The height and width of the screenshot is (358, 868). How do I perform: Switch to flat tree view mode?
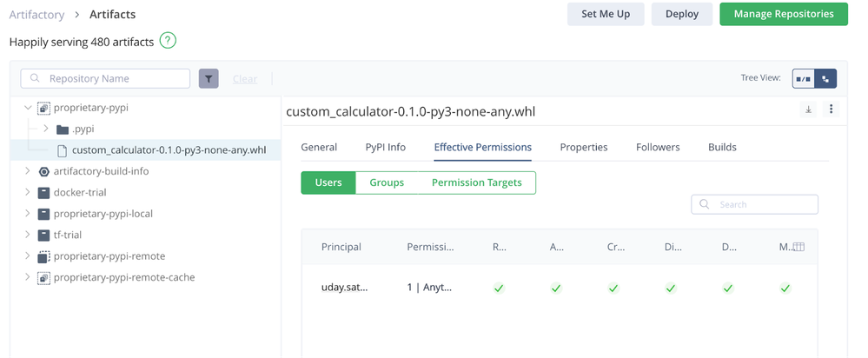(x=804, y=78)
